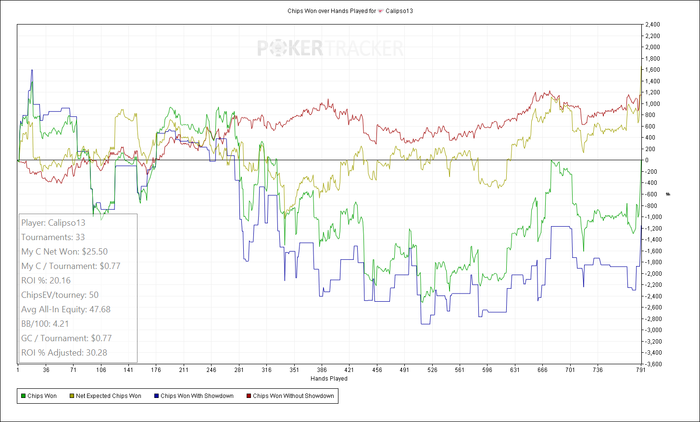
Task: Click the 2,400 y-axis value
Action: tap(653, 25)
